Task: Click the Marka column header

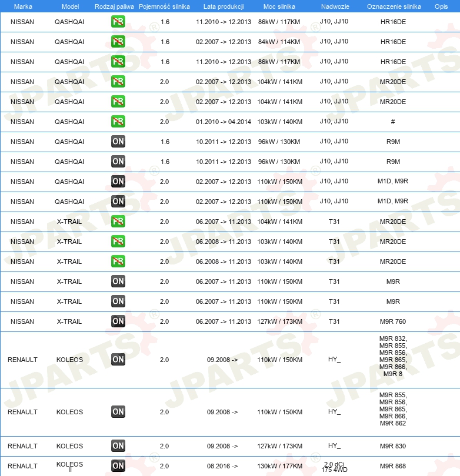Action: [x=23, y=6]
